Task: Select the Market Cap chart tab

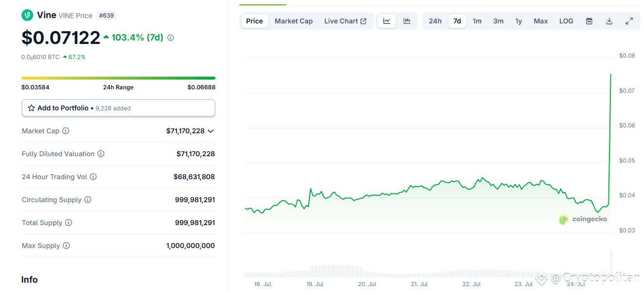Action: click(x=293, y=21)
